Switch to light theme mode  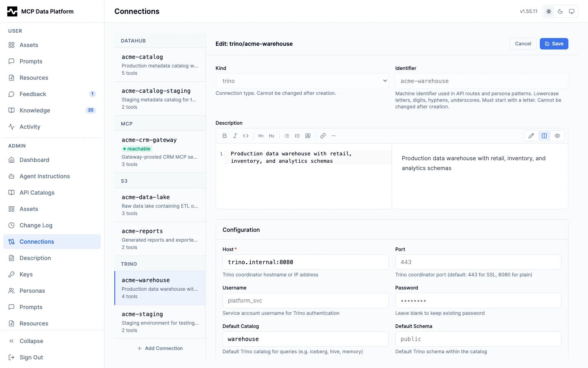tap(549, 11)
